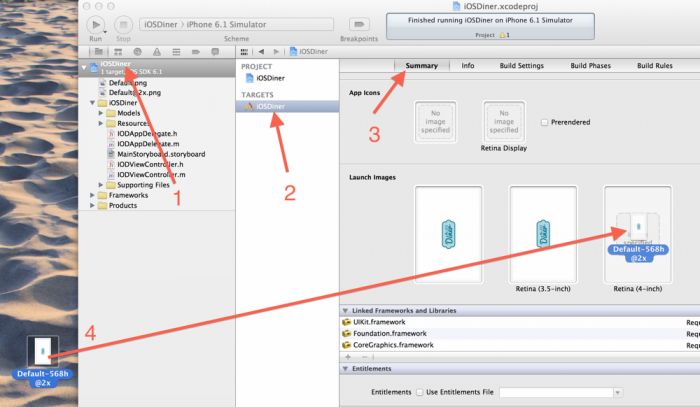Remove framework with minus button
700x407 pixels.
364,357
